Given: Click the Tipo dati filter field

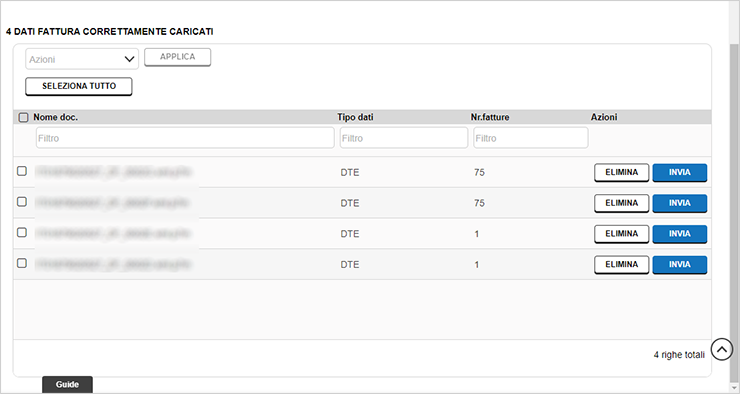Looking at the screenshot, I should coord(404,138).
